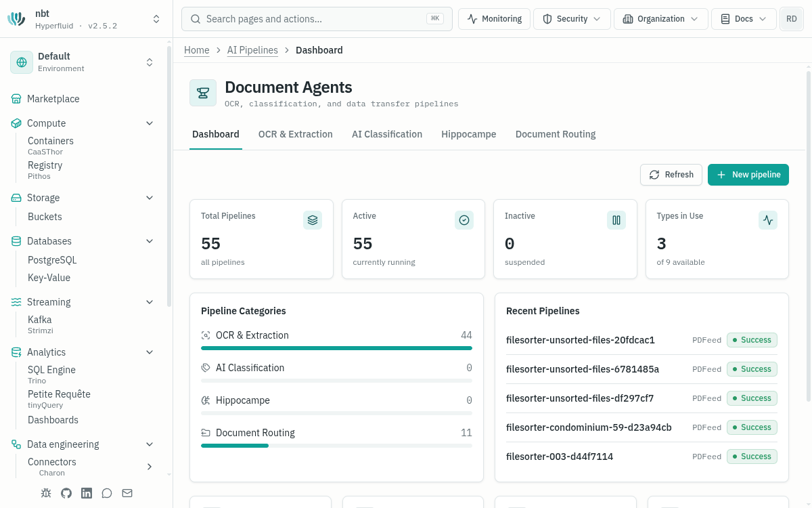The height and width of the screenshot is (508, 812).
Task: Click the AI Classification progress bar
Action: click(x=336, y=381)
